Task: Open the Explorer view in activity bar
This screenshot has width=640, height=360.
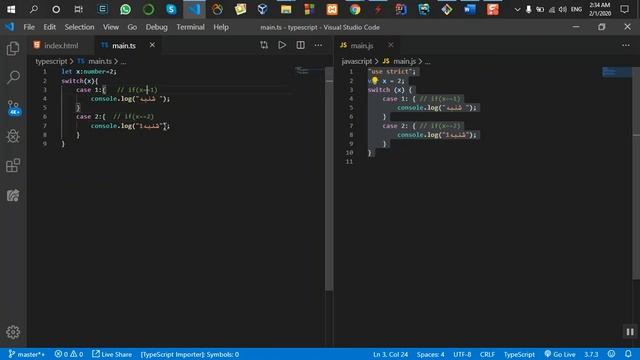Action: 13,49
